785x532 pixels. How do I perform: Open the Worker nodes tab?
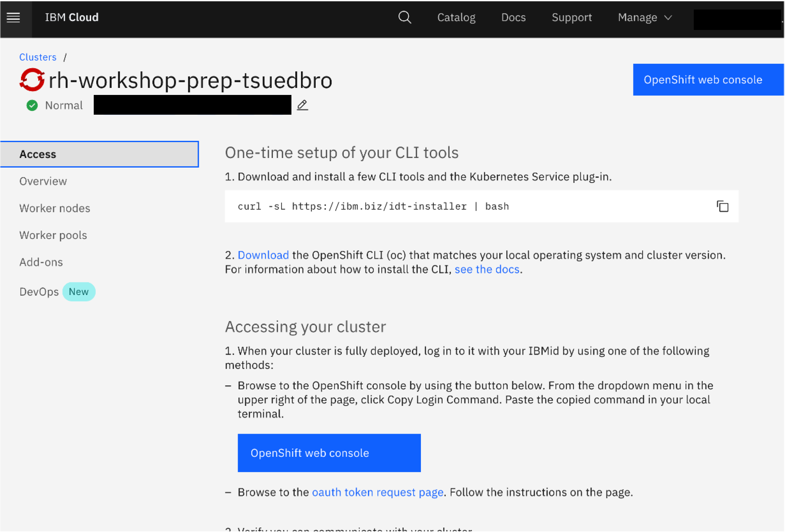[x=55, y=208]
